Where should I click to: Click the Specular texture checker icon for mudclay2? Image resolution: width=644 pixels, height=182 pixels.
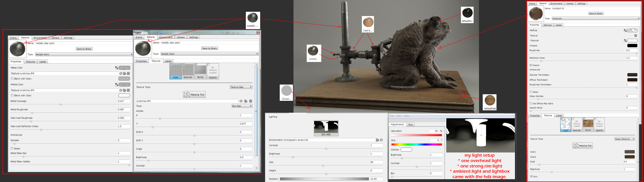[x=625, y=40]
